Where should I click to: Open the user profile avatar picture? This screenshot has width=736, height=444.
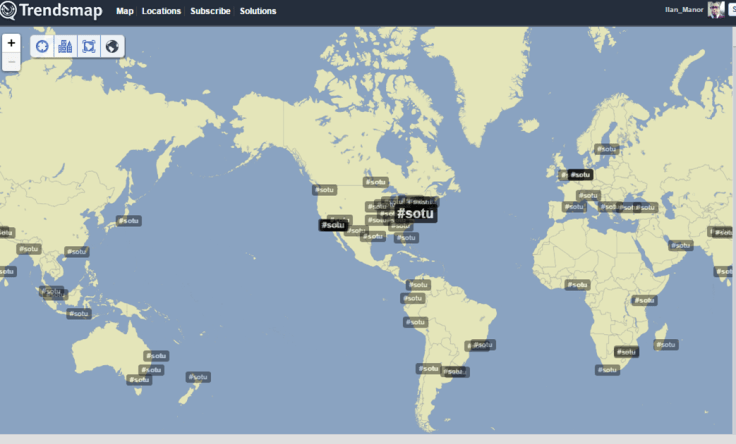tap(716, 10)
